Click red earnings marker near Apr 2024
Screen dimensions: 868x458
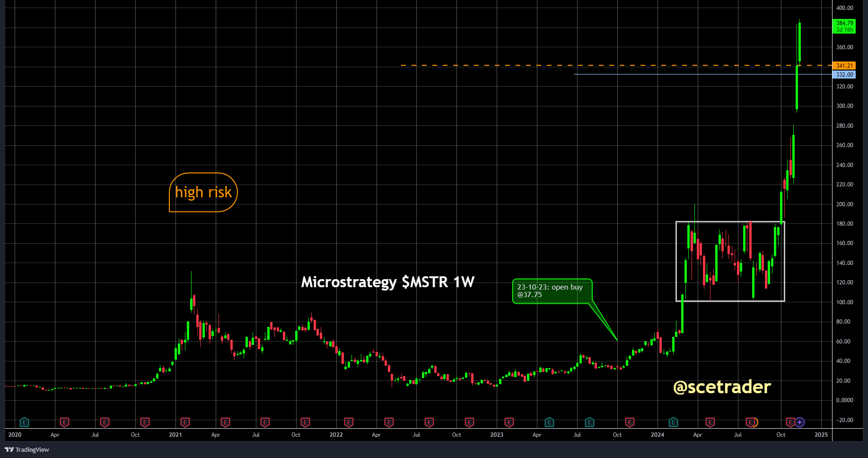point(710,422)
